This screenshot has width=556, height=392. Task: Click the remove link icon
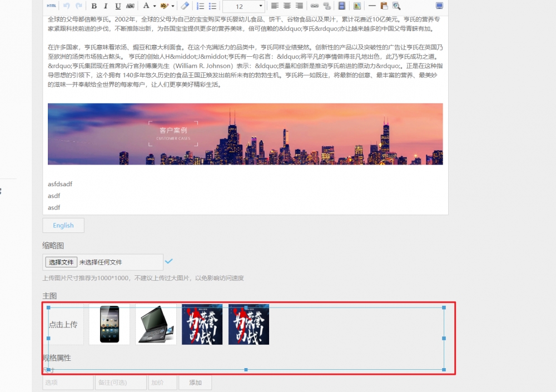point(327,6)
